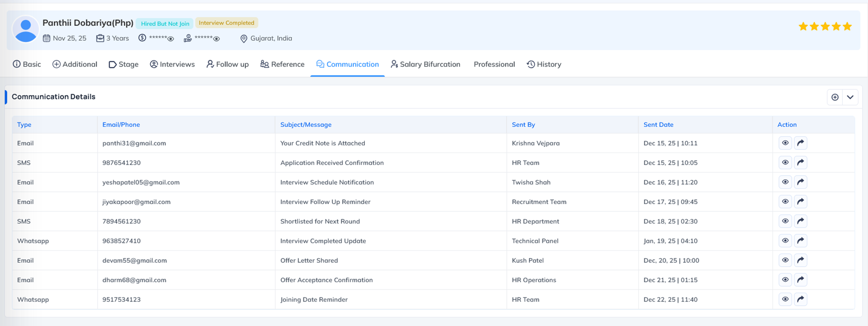Image resolution: width=868 pixels, height=326 pixels.
Task: View the Interview Schedule Notification email
Action: click(x=785, y=182)
